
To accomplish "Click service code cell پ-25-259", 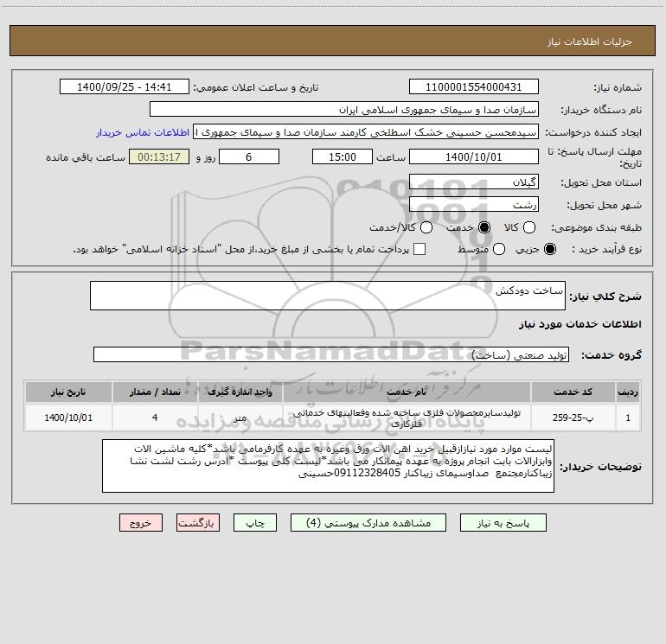I will (573, 418).
